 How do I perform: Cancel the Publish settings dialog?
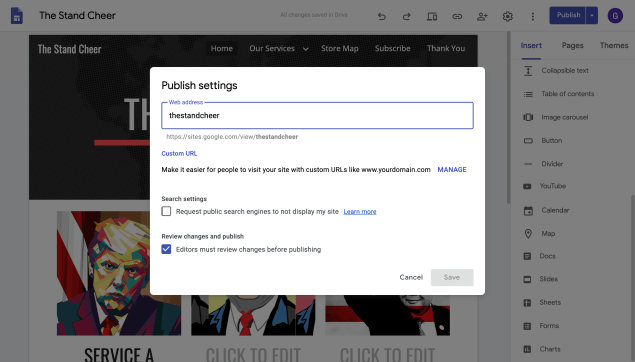pos(411,277)
